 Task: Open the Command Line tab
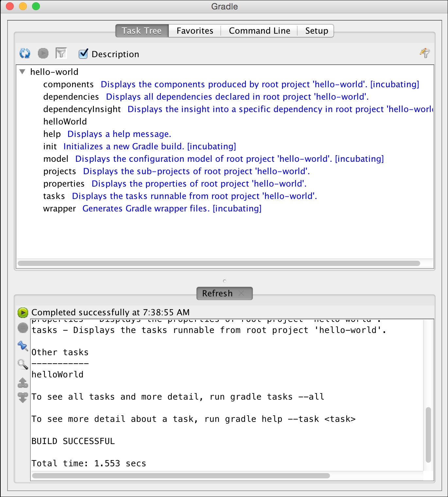point(259,31)
